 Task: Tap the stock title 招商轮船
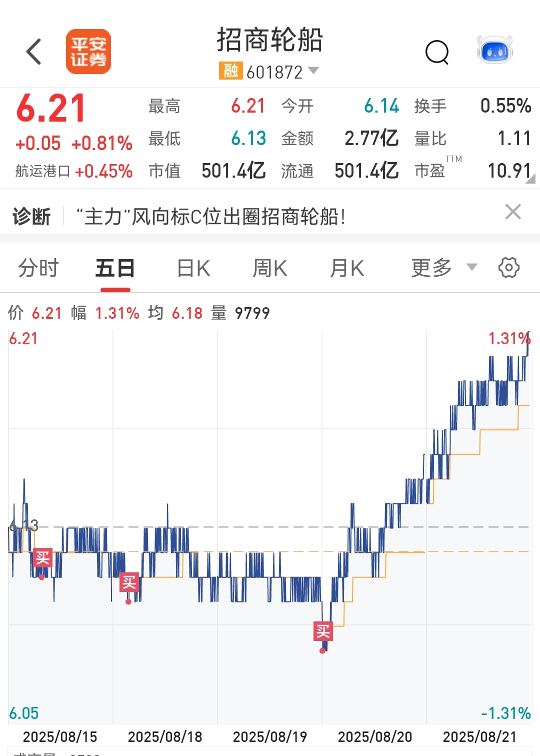tap(270, 40)
